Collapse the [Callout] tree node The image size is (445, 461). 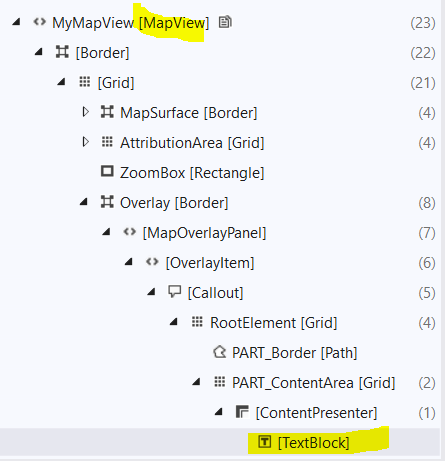tap(151, 292)
